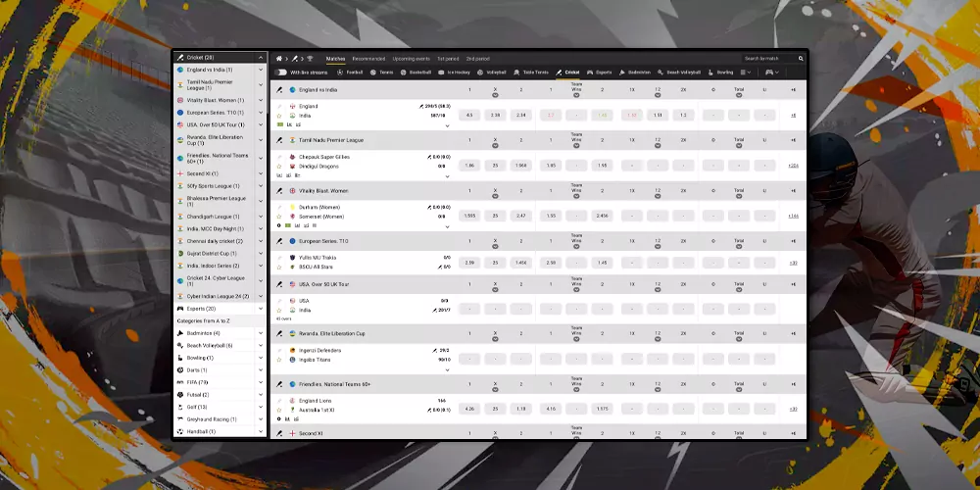Select Basketball in the sports bar
The width and height of the screenshot is (980, 490).
click(416, 73)
